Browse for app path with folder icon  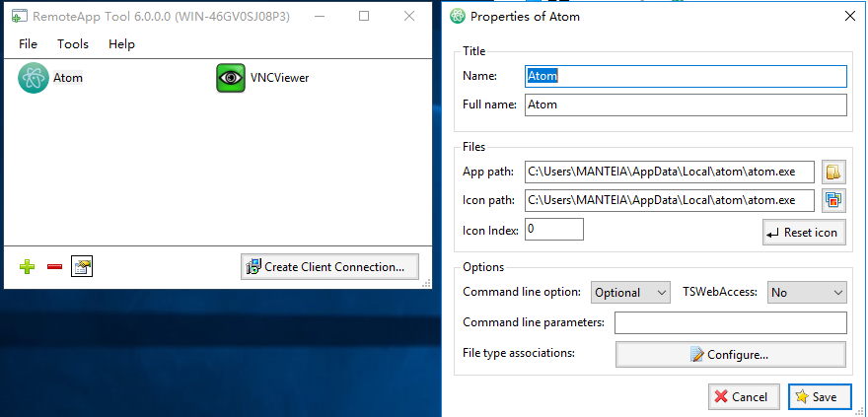pyautogui.click(x=833, y=172)
